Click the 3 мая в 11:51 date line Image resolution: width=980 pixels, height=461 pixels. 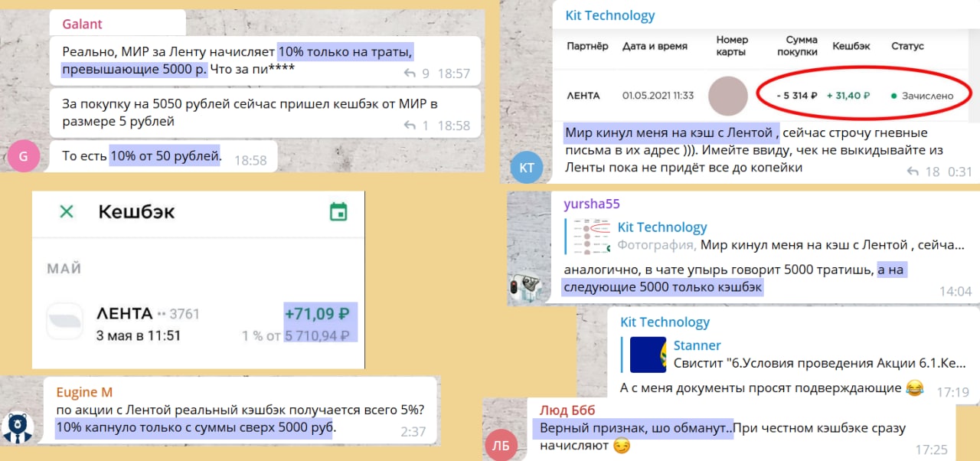(139, 335)
